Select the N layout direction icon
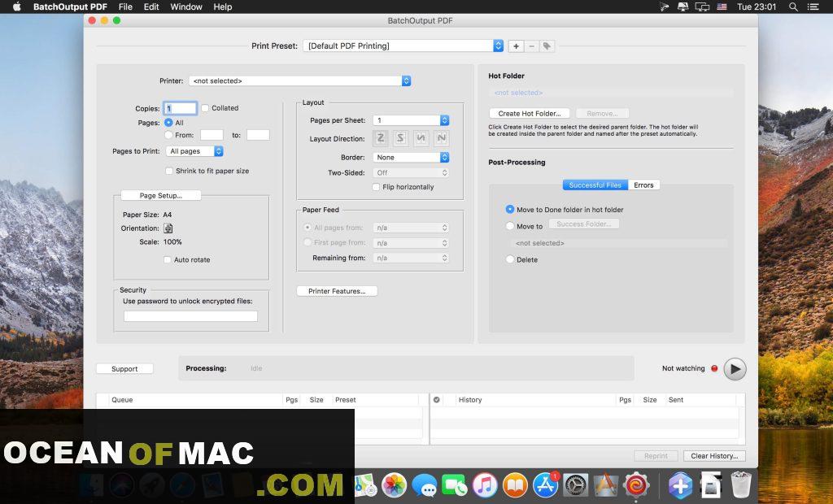Image resolution: width=833 pixels, height=504 pixels. pyautogui.click(x=441, y=138)
